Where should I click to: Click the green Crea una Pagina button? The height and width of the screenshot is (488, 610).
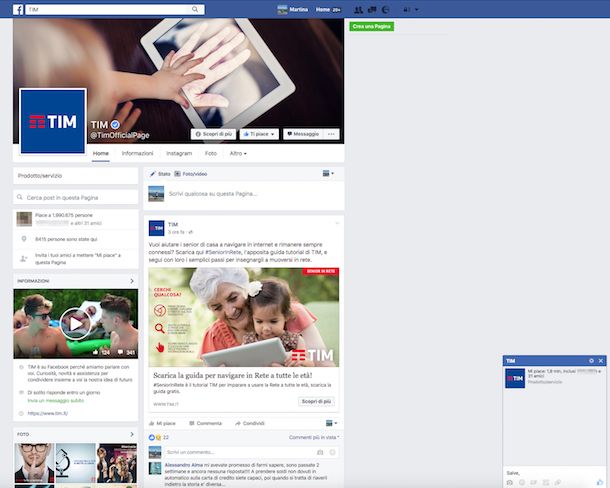(372, 26)
